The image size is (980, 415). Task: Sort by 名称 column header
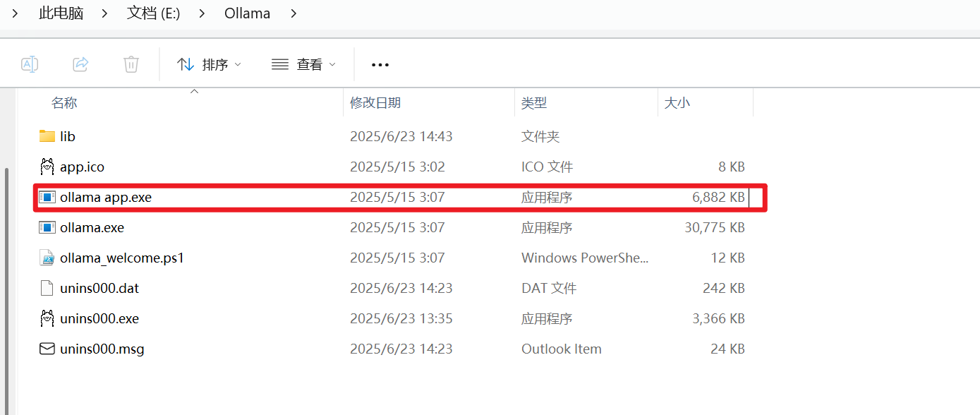click(x=64, y=103)
